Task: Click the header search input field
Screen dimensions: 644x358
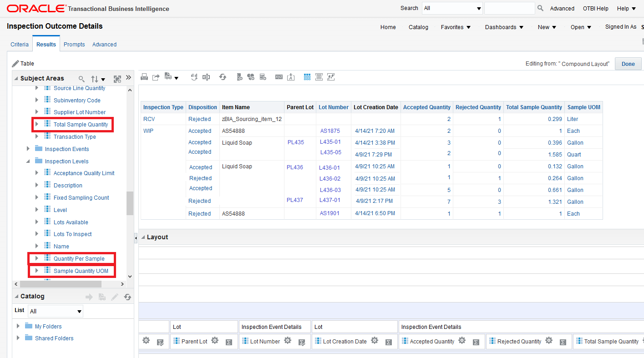Action: pyautogui.click(x=509, y=8)
